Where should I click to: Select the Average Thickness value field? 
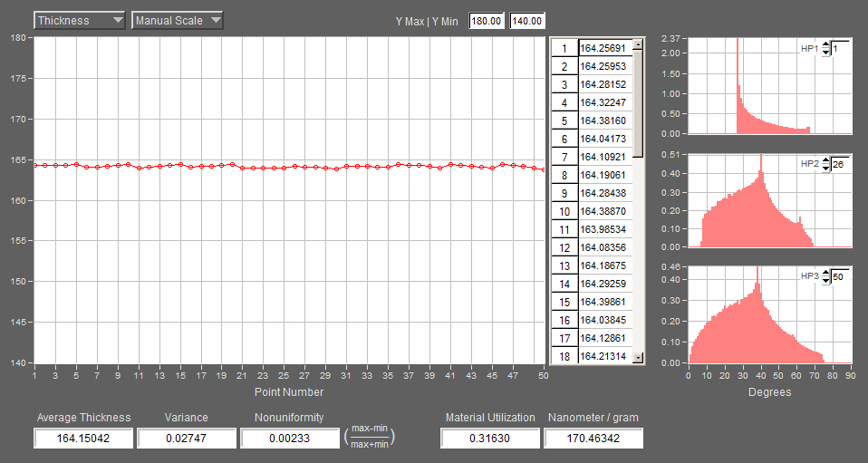click(83, 438)
